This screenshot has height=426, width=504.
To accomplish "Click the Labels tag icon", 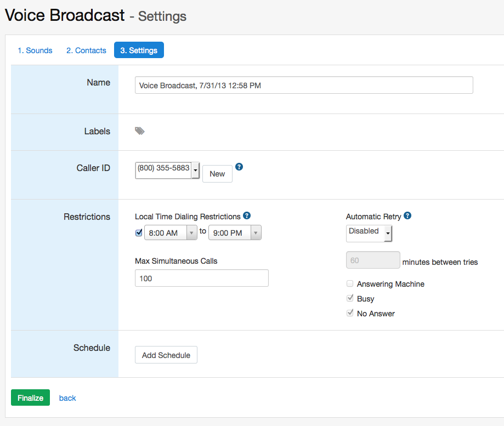I will (x=139, y=131).
